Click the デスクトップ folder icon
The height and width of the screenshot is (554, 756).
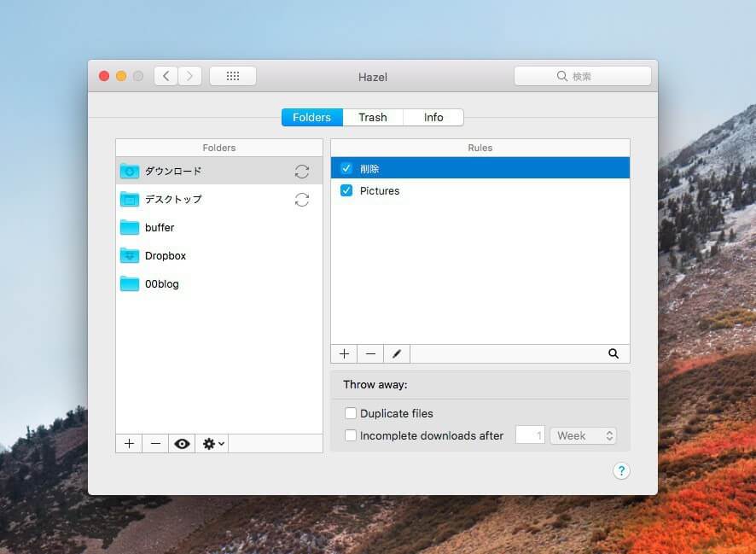coord(129,199)
